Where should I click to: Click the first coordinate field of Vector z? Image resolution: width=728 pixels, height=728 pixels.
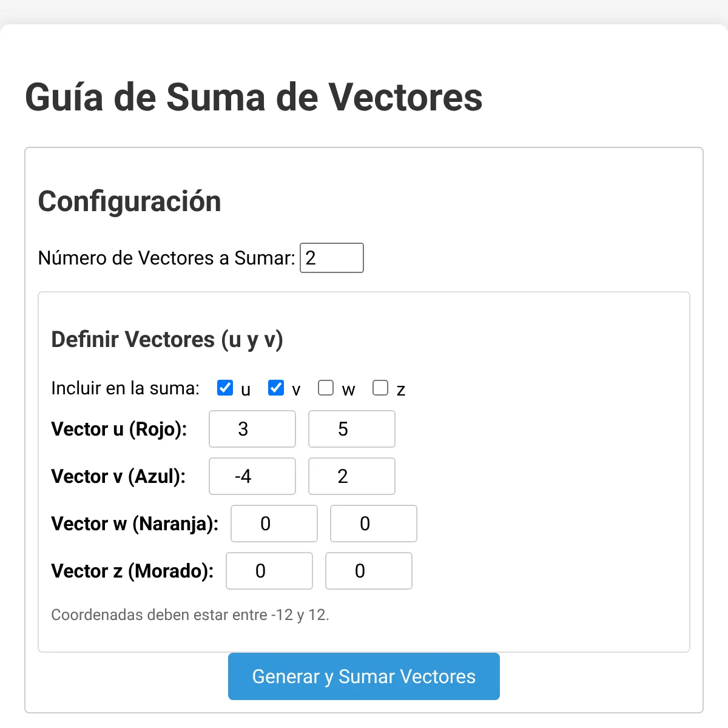(269, 571)
